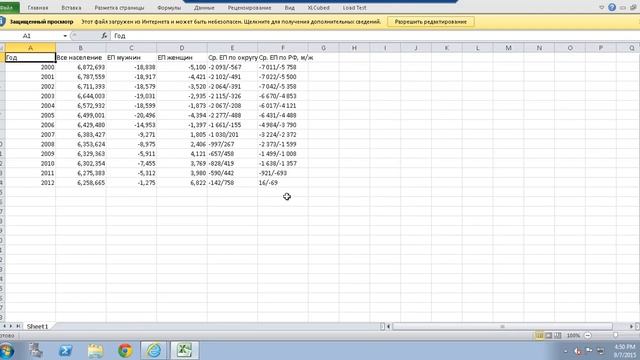The height and width of the screenshot is (360, 640).
Task: Select column G header
Action: (x=324, y=48)
